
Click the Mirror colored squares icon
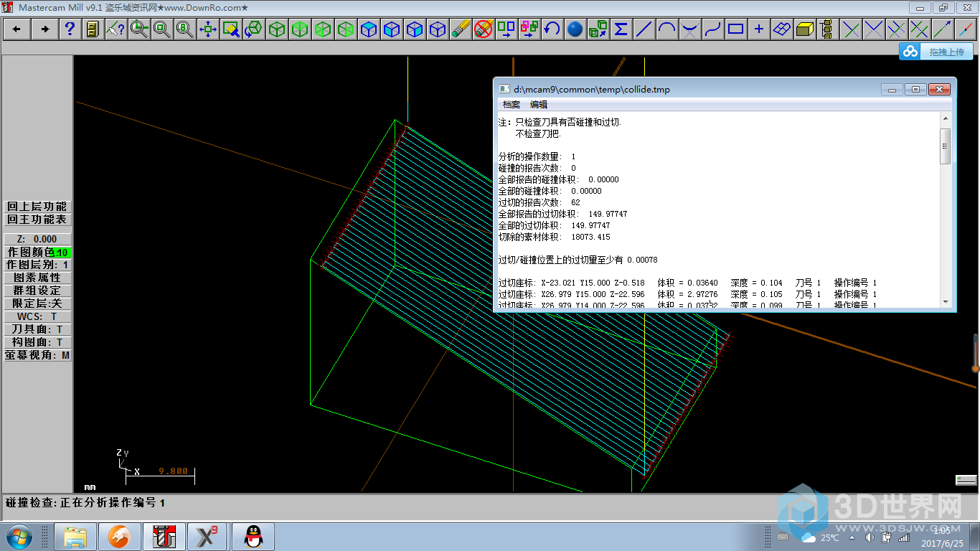529,29
